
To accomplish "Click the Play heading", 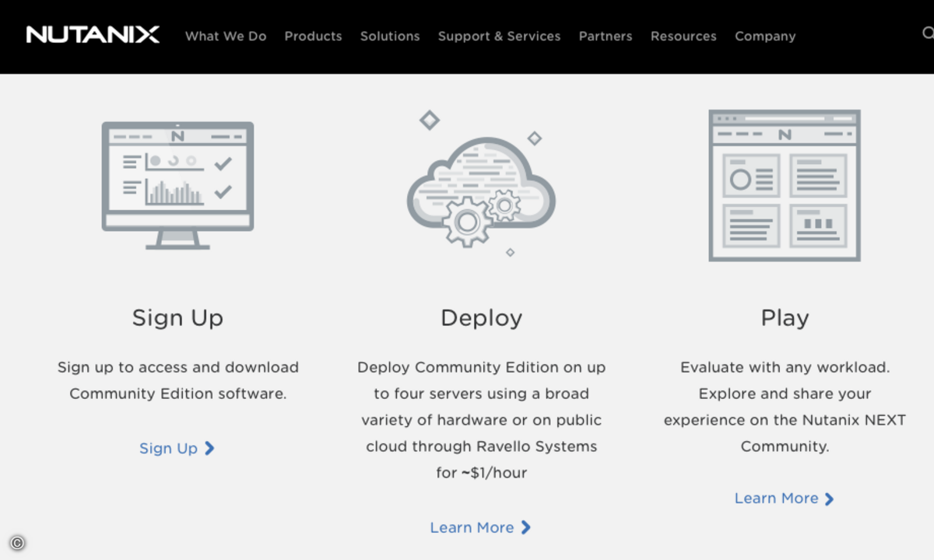I will [x=785, y=318].
